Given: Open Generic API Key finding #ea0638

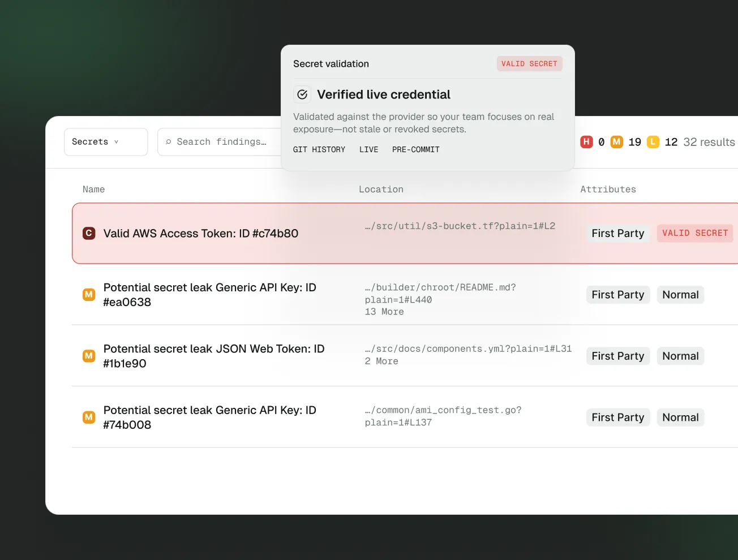Looking at the screenshot, I should point(210,295).
